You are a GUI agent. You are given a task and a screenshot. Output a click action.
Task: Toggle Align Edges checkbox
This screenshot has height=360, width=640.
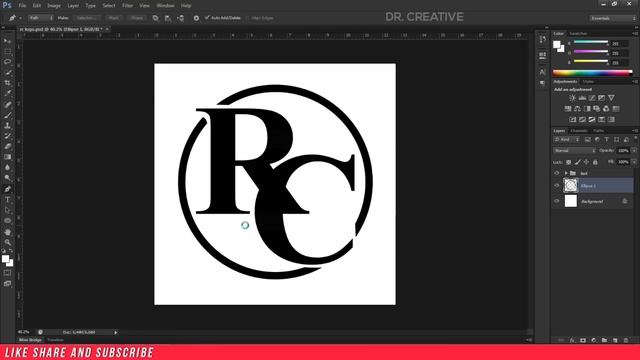click(247, 18)
